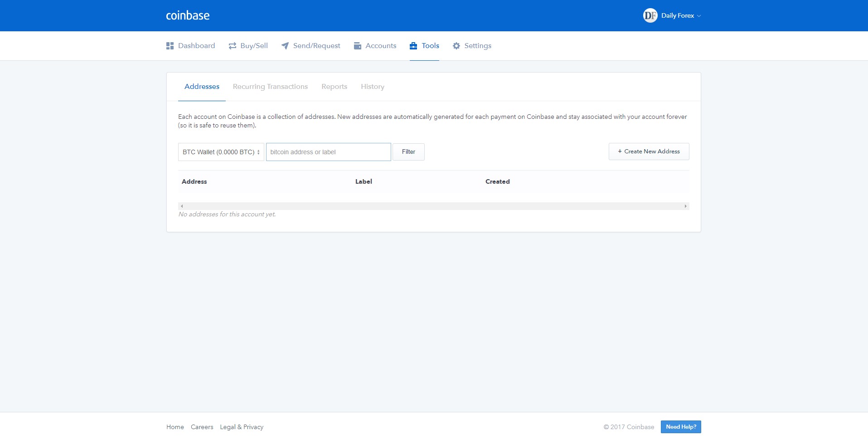Open the BTC Wallet account dropdown

[x=221, y=152]
